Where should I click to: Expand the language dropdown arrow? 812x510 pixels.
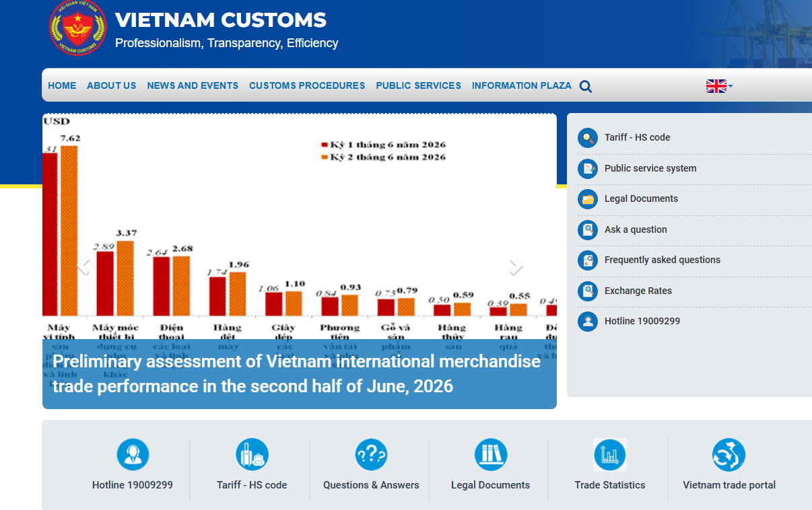click(731, 86)
